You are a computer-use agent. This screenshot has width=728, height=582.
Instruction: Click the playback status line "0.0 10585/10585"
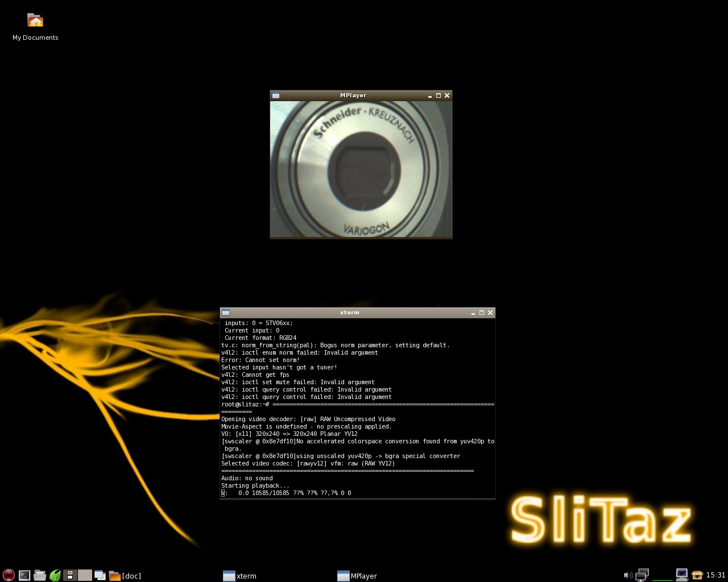pos(286,493)
